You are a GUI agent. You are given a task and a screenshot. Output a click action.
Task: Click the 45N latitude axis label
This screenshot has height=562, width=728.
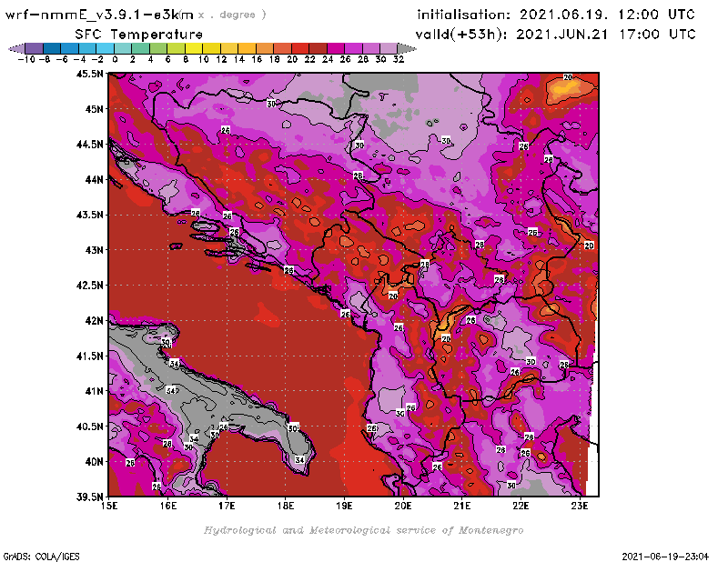pos(94,109)
